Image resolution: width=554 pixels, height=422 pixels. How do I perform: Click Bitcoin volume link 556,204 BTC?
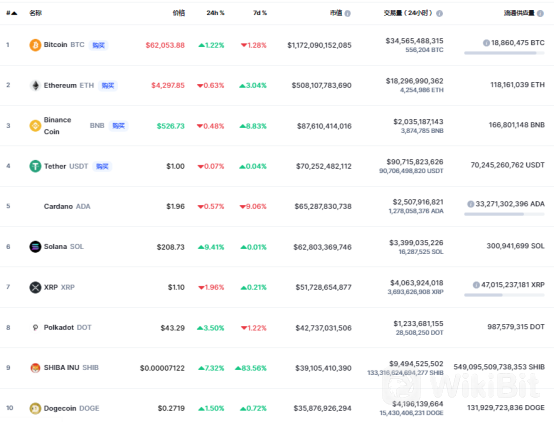[x=424, y=50]
